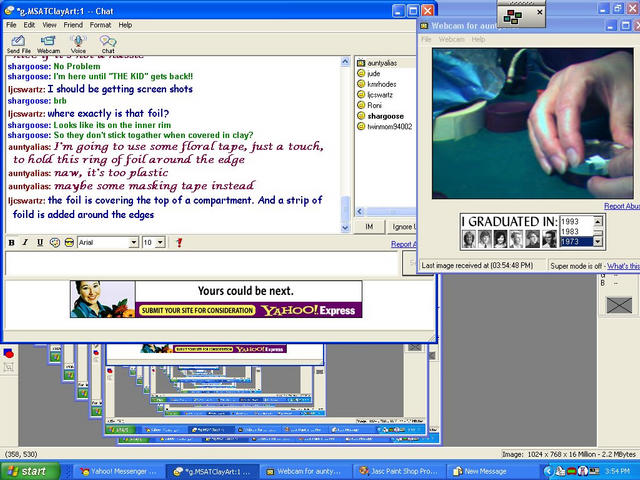Image resolution: width=640 pixels, height=480 pixels.
Task: Click the What's this link in webcam window
Action: coord(623,266)
